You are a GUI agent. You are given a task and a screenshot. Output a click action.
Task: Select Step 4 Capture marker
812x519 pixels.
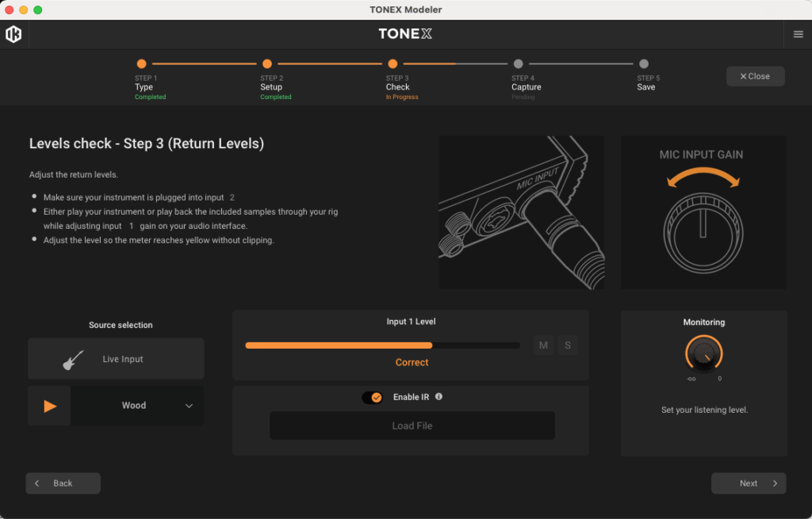pos(518,63)
